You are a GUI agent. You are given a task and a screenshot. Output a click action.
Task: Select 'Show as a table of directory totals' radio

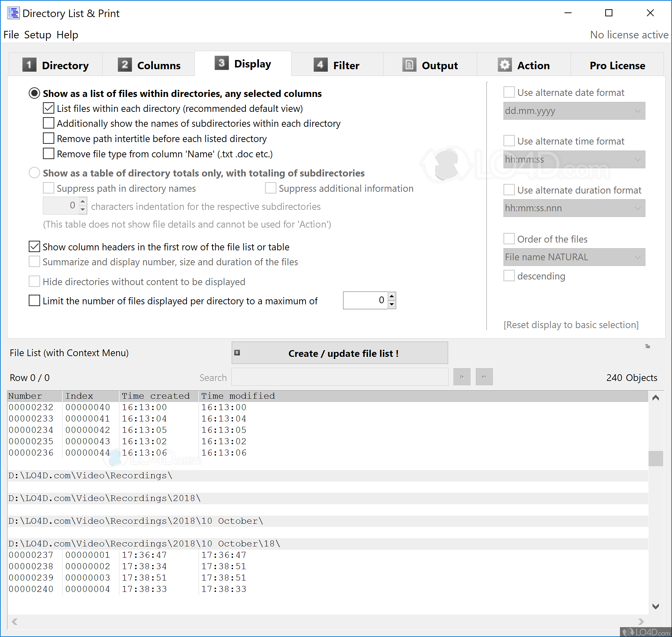pyautogui.click(x=34, y=173)
